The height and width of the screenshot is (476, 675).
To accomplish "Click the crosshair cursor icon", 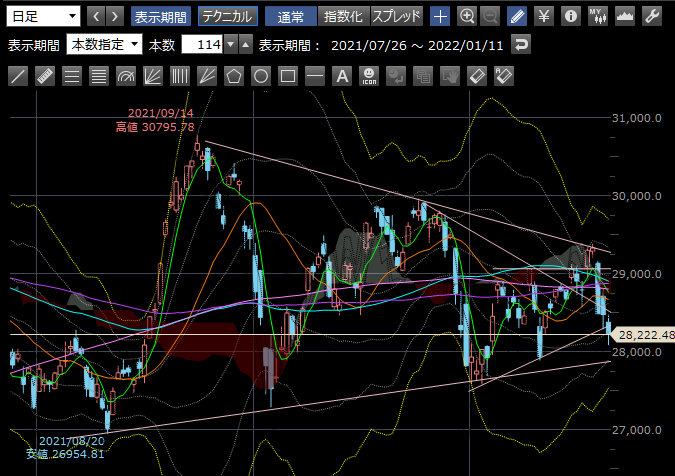I will (x=440, y=16).
